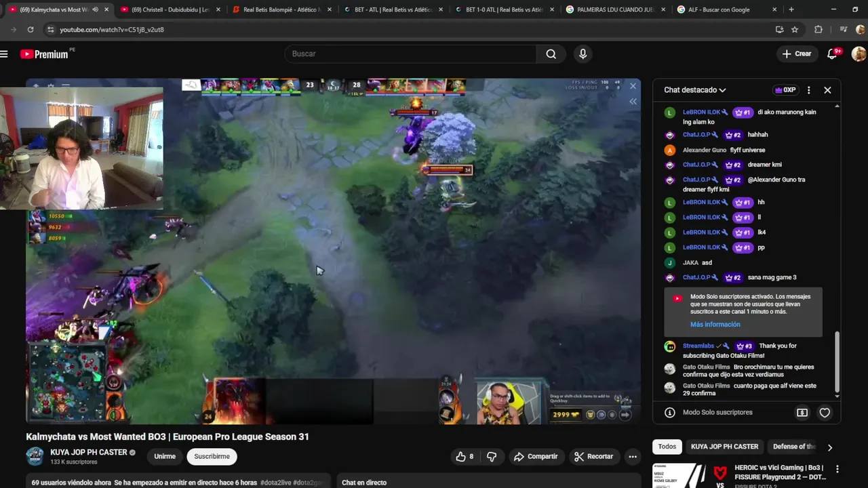Click the chat scrollbar
Screen dimensions: 868x488
[x=837, y=363]
